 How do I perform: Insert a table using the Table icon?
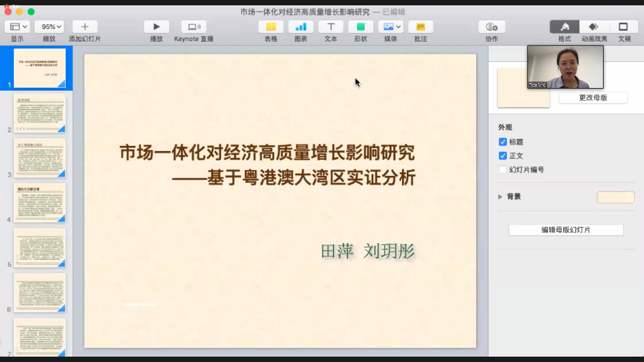click(x=271, y=27)
